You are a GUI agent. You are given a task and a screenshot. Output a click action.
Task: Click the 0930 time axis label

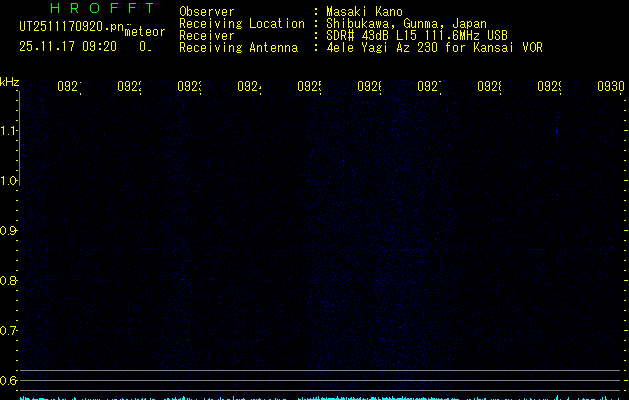611,86
